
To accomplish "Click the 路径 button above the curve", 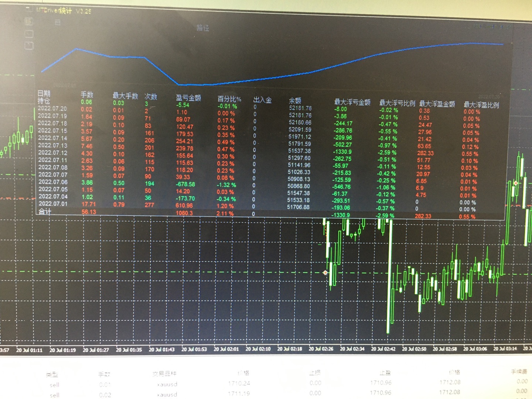I will click(x=203, y=28).
